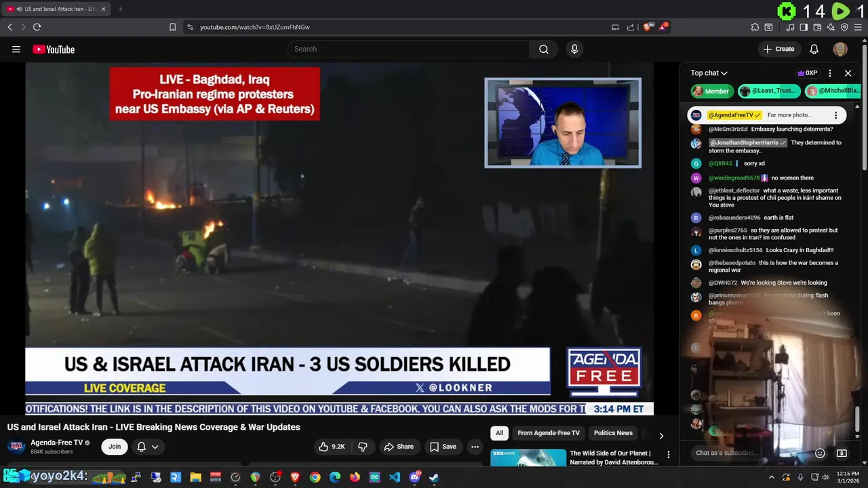Viewport: 868px width, 488px height.
Task: Open browser extensions puzzle icon
Action: point(755,27)
